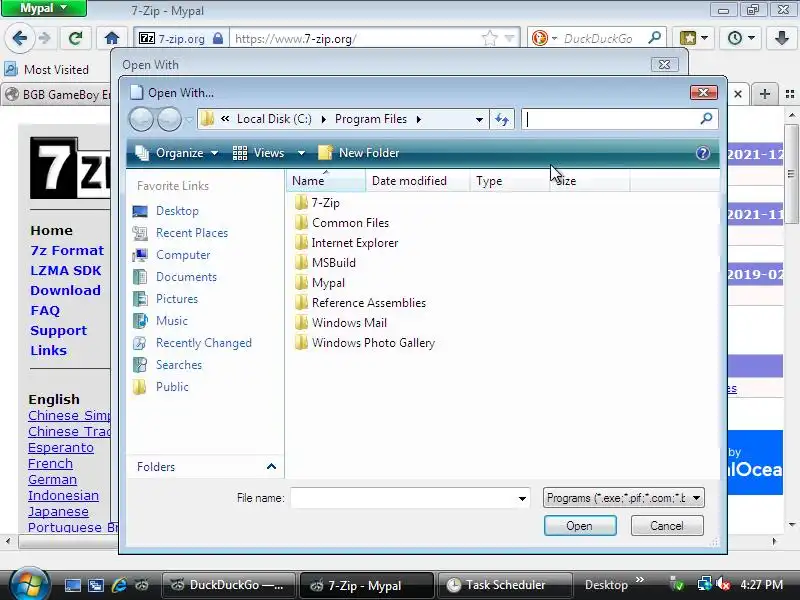This screenshot has height=600, width=800.
Task: Expand the address bar path dropdown
Action: tap(479, 120)
